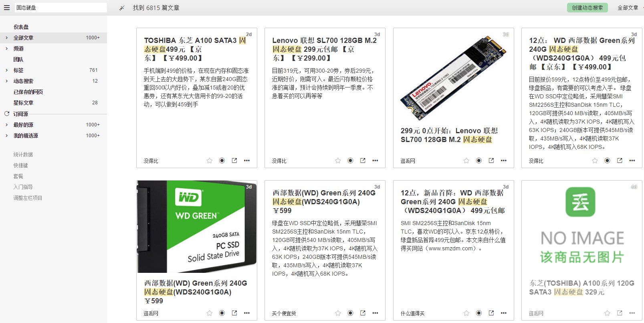Toggle read status of 买个便宜货 article
This screenshot has width=644, height=323.
350,313
